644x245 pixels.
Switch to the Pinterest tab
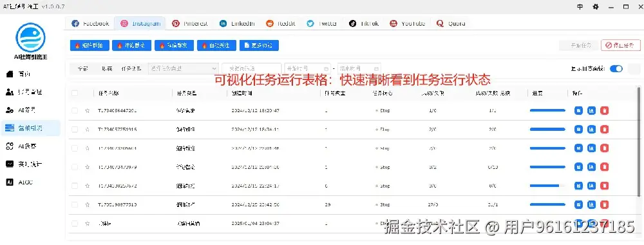coord(190,23)
